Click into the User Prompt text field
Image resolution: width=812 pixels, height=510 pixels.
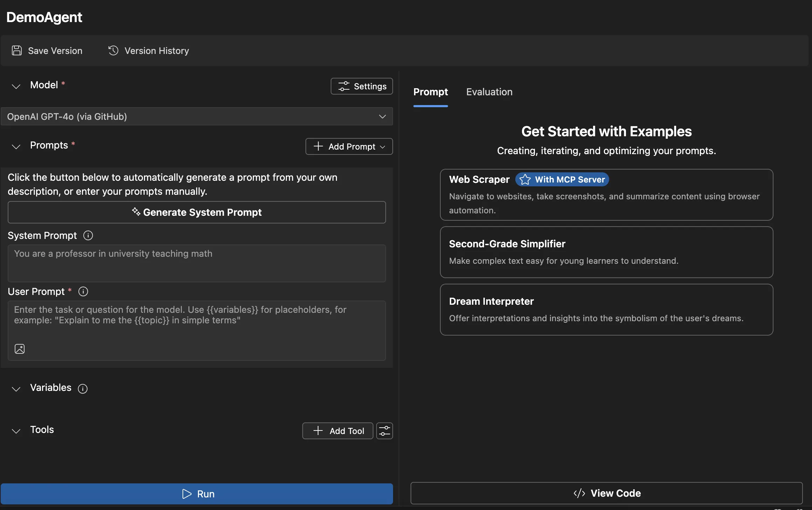(197, 331)
